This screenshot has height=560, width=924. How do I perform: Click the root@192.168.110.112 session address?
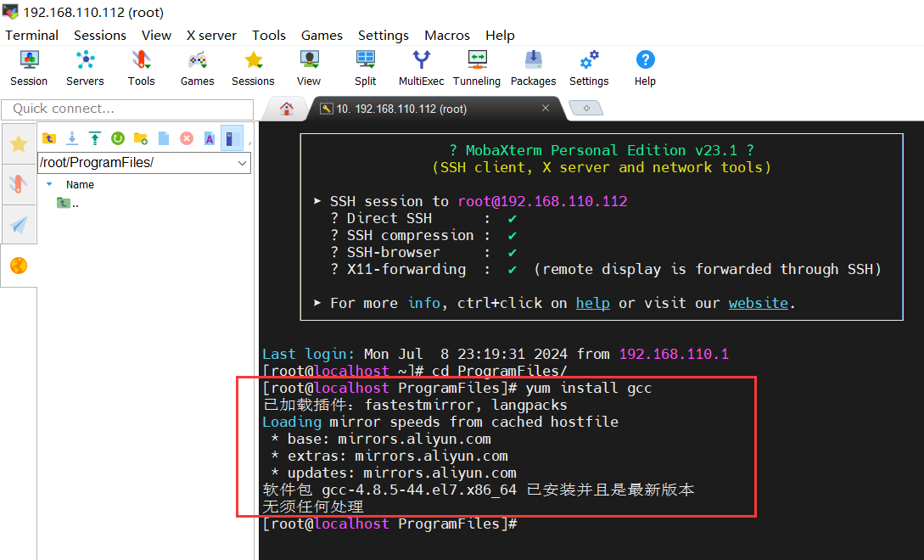point(543,202)
